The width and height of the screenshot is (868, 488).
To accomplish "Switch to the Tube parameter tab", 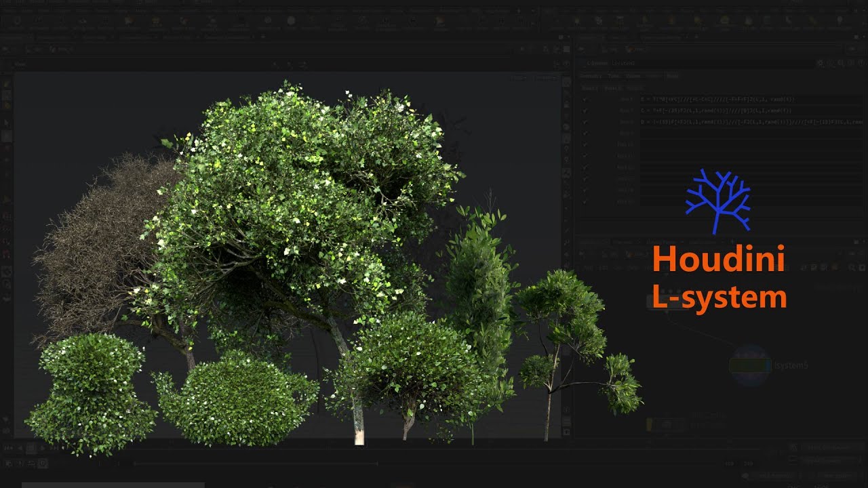I will click(613, 76).
